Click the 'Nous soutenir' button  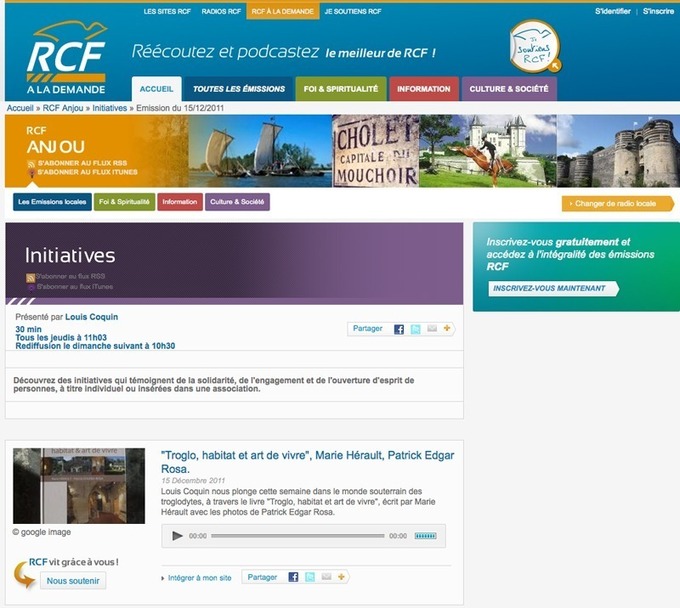point(75,581)
